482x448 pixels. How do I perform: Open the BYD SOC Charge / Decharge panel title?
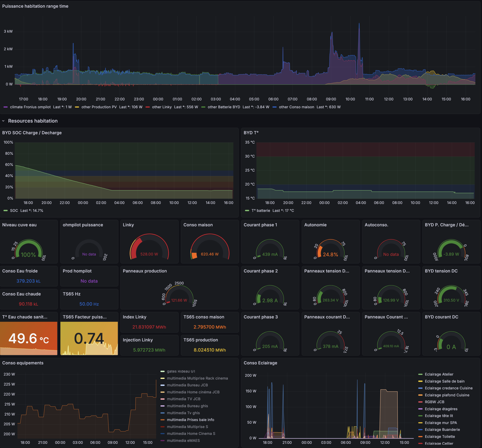32,133
